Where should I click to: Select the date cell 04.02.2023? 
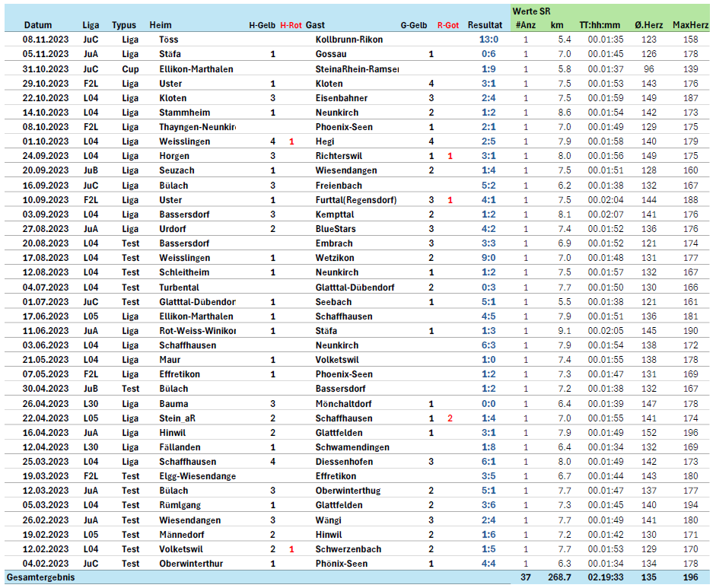pos(46,564)
